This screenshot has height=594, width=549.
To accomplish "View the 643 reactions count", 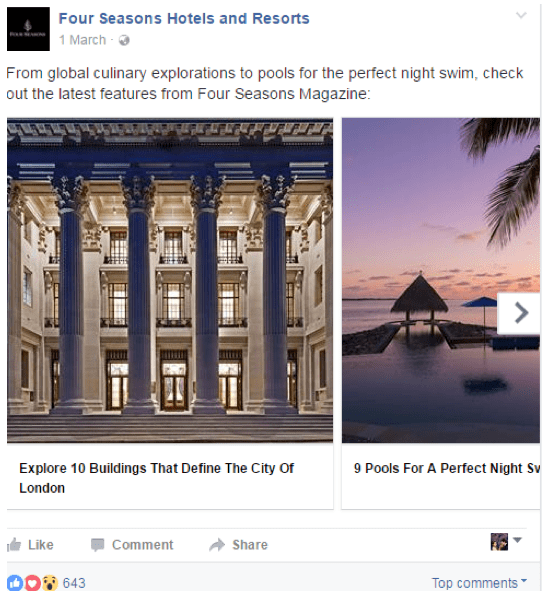I will click(74, 583).
